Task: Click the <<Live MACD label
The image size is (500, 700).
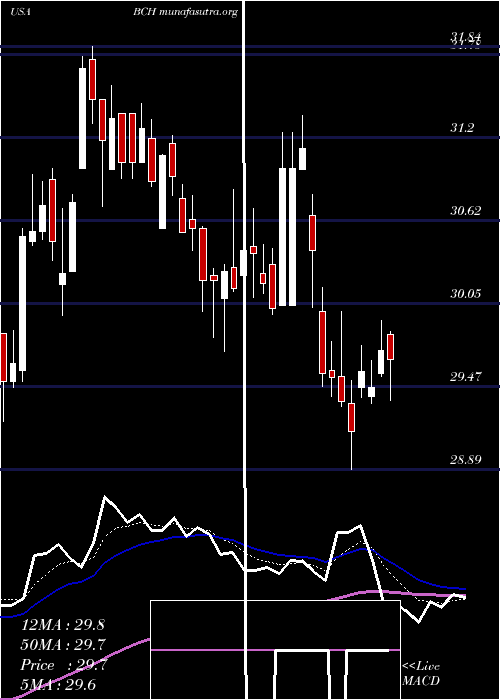Action: 421,674
